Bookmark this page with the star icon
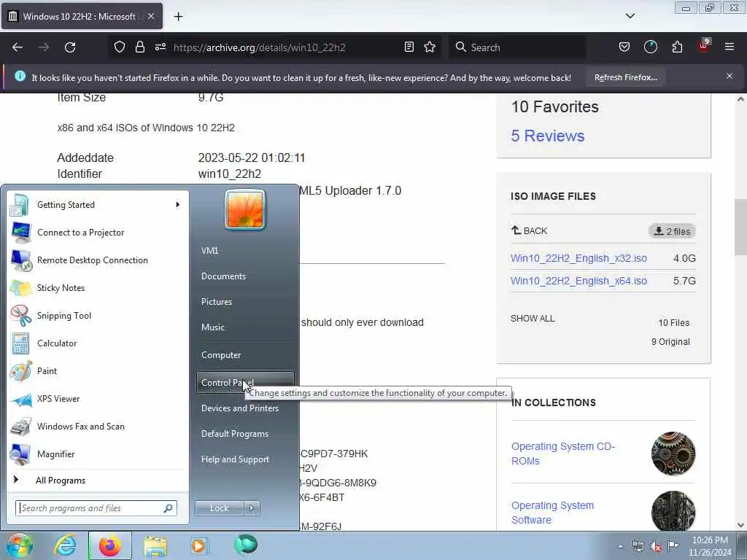Image resolution: width=747 pixels, height=560 pixels. pyautogui.click(x=430, y=47)
